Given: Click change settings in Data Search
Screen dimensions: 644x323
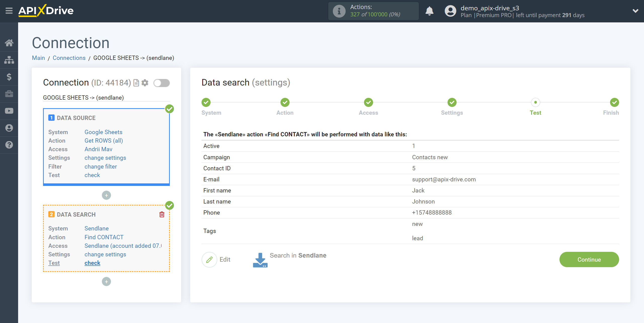Looking at the screenshot, I should pyautogui.click(x=105, y=254).
